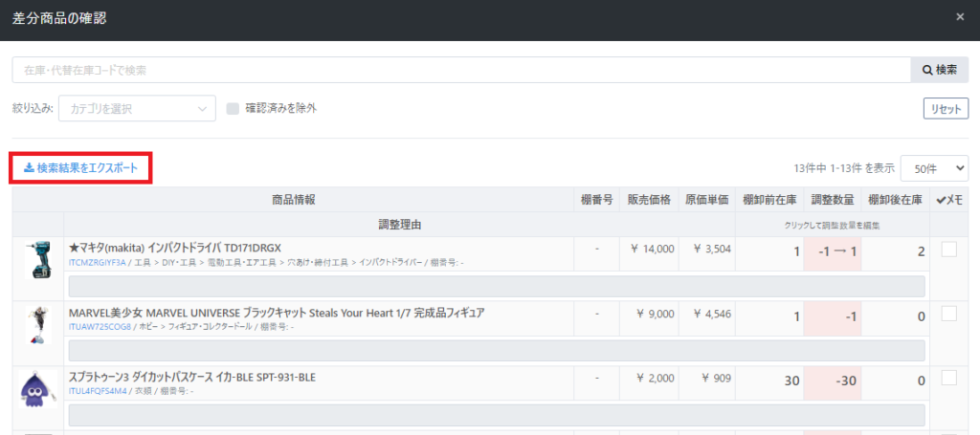Open the 50件 page size dropdown
The height and width of the screenshot is (435, 980).
934,168
